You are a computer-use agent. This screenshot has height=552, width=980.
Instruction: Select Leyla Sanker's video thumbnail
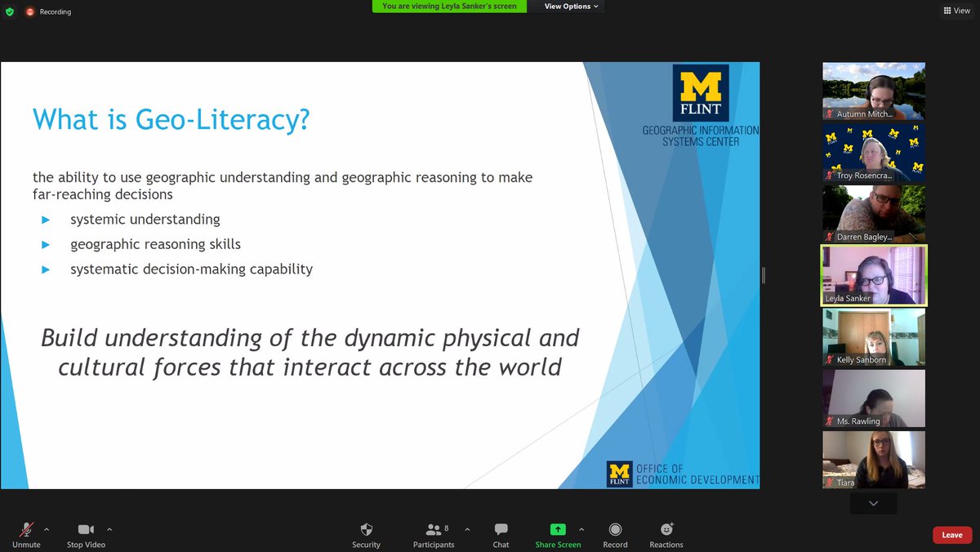click(873, 275)
